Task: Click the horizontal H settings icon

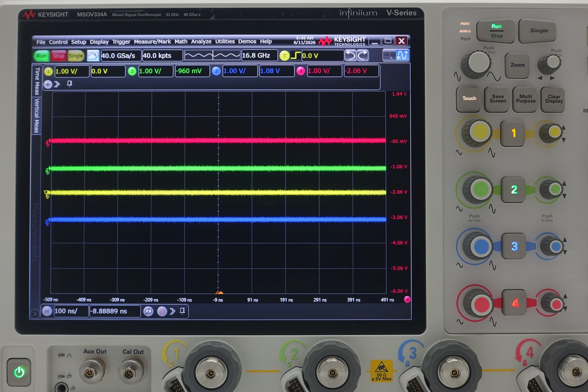Action: point(47,311)
